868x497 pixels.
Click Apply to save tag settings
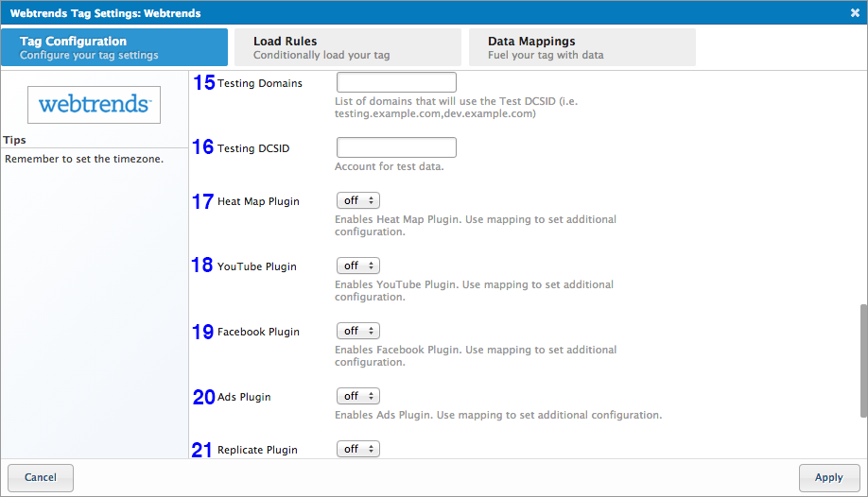click(x=828, y=477)
